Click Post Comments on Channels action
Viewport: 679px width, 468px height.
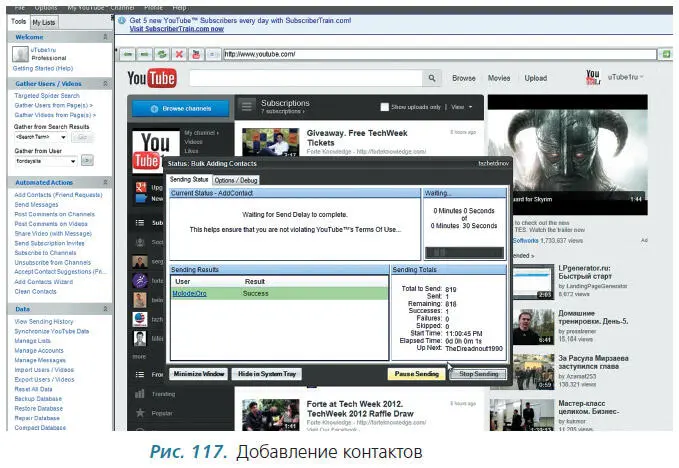tap(54, 214)
